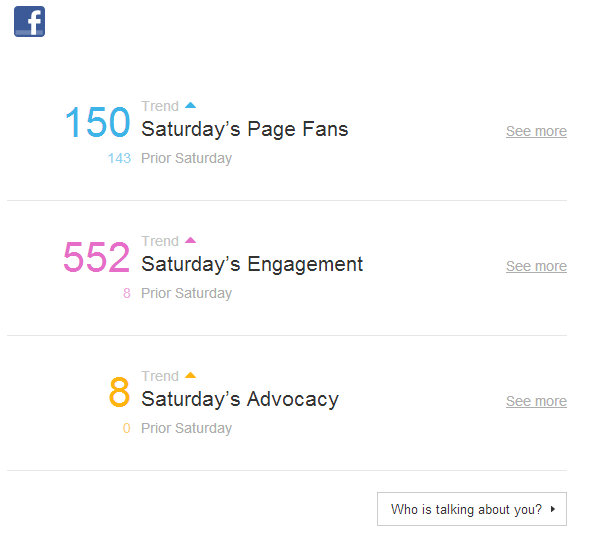The height and width of the screenshot is (544, 602).
Task: Click the large orange 8 advocacy count
Action: point(119,392)
